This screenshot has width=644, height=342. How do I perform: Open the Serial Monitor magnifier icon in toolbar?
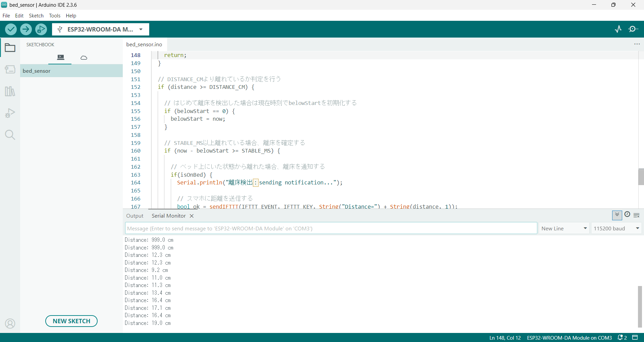point(633,29)
